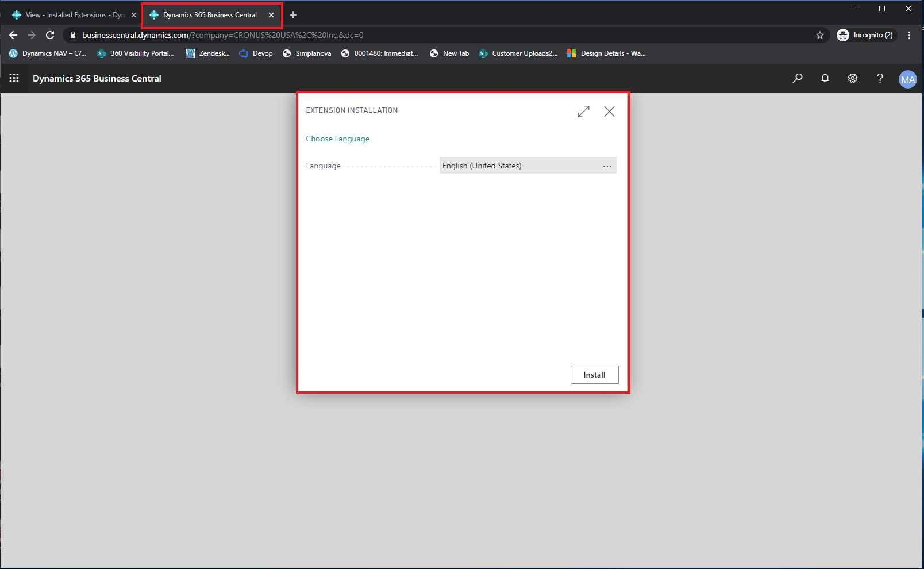Click the Install button

point(594,375)
